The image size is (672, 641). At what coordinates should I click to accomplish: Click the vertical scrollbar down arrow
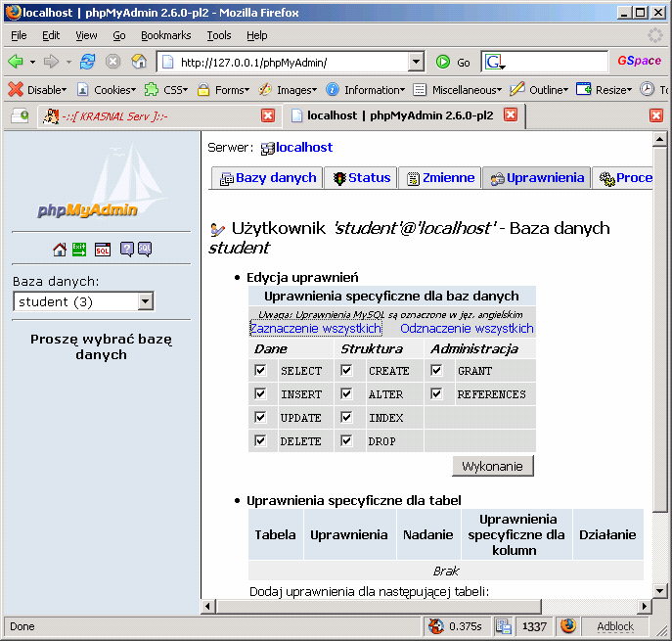pyautogui.click(x=659, y=591)
